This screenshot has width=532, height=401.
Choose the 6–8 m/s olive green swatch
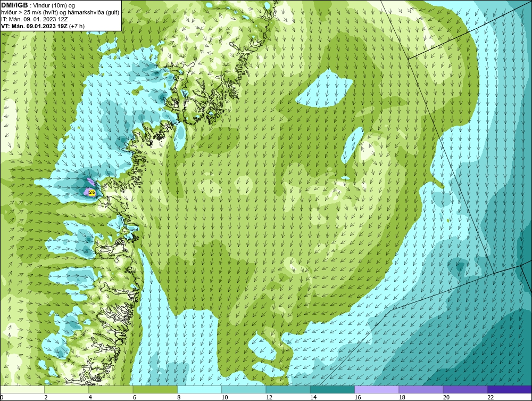point(155,389)
